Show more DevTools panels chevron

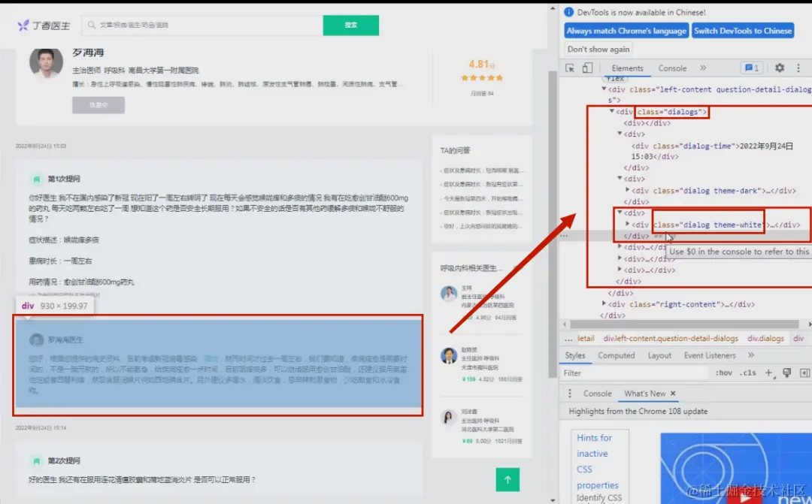click(703, 68)
